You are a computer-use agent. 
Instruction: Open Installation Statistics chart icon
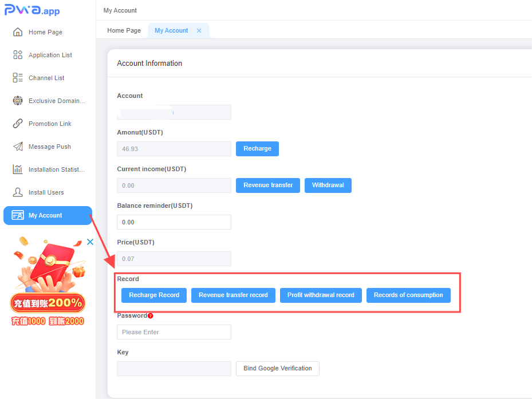(18, 169)
